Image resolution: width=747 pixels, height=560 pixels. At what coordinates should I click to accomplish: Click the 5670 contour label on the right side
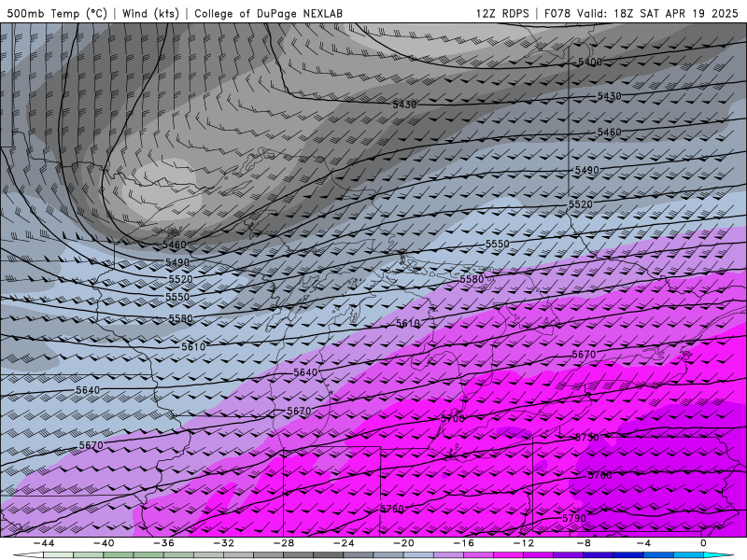pyautogui.click(x=584, y=355)
